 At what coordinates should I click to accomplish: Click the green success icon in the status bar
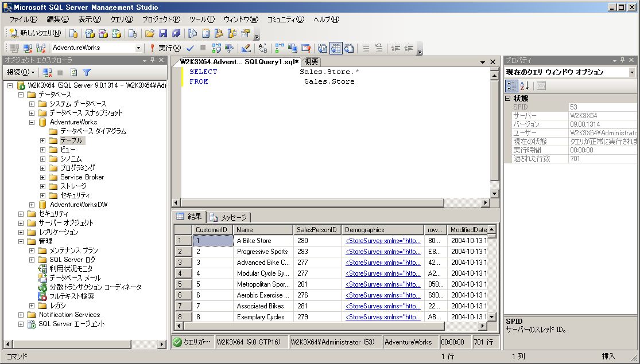click(177, 342)
